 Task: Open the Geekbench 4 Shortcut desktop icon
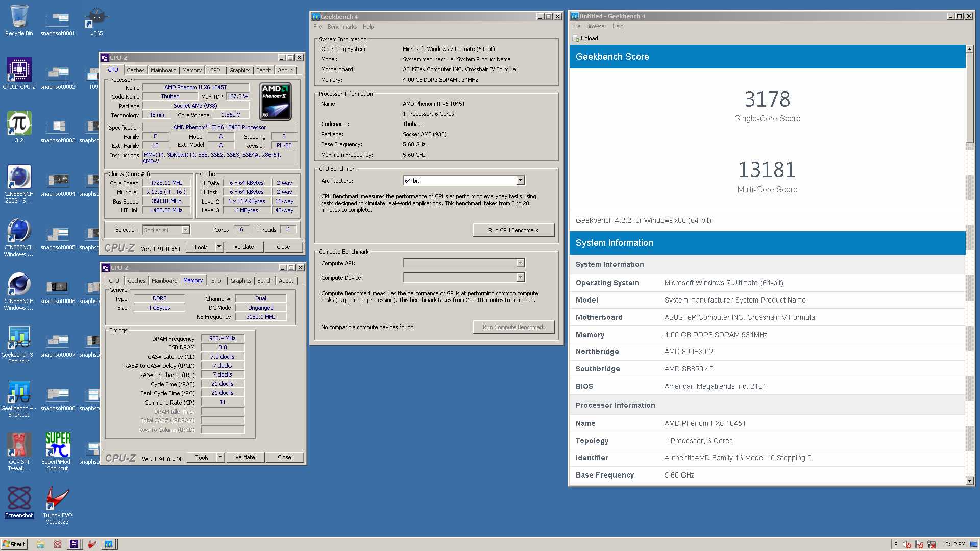tap(19, 398)
